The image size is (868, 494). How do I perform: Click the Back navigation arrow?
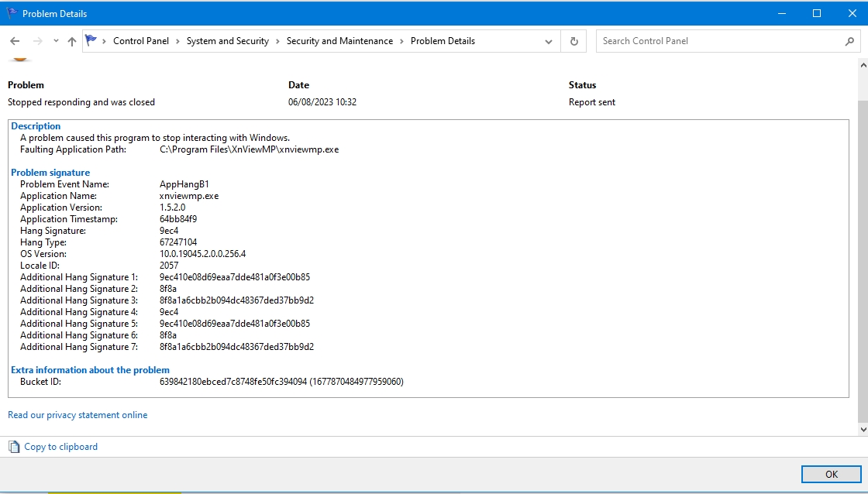tap(15, 41)
